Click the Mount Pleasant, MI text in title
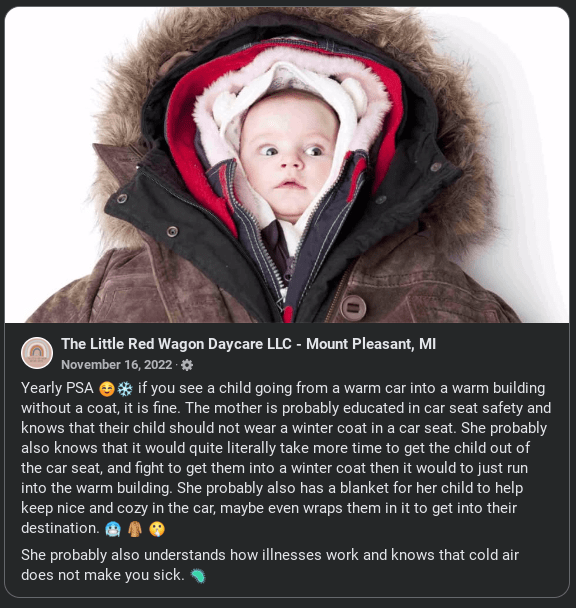This screenshot has height=608, width=576. coord(371,344)
